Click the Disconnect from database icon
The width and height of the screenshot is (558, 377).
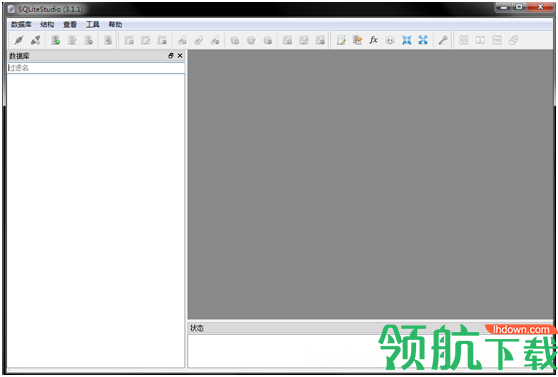(35, 40)
